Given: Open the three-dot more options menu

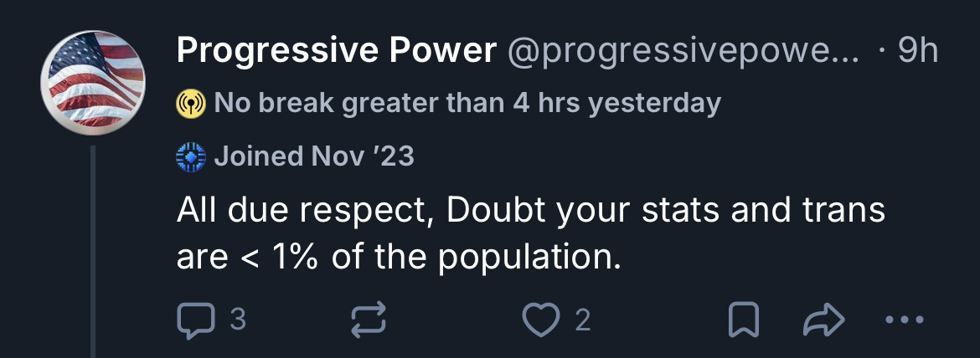Looking at the screenshot, I should 905,320.
